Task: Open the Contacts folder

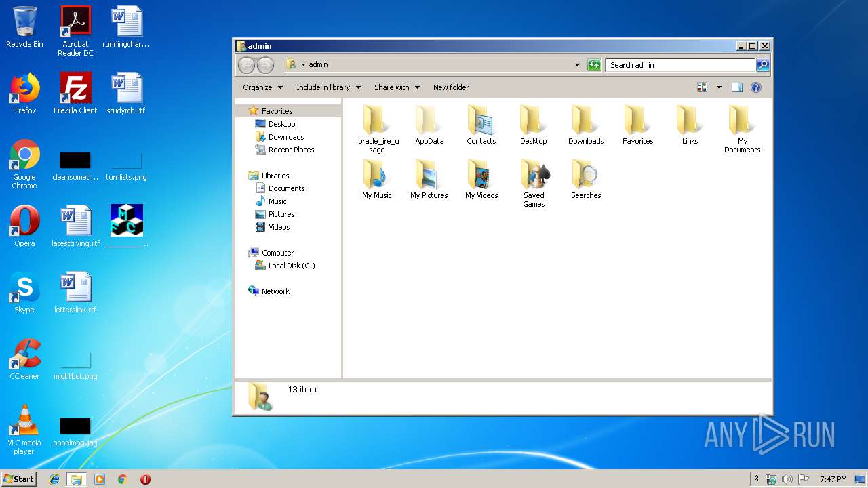Action: coord(481,125)
